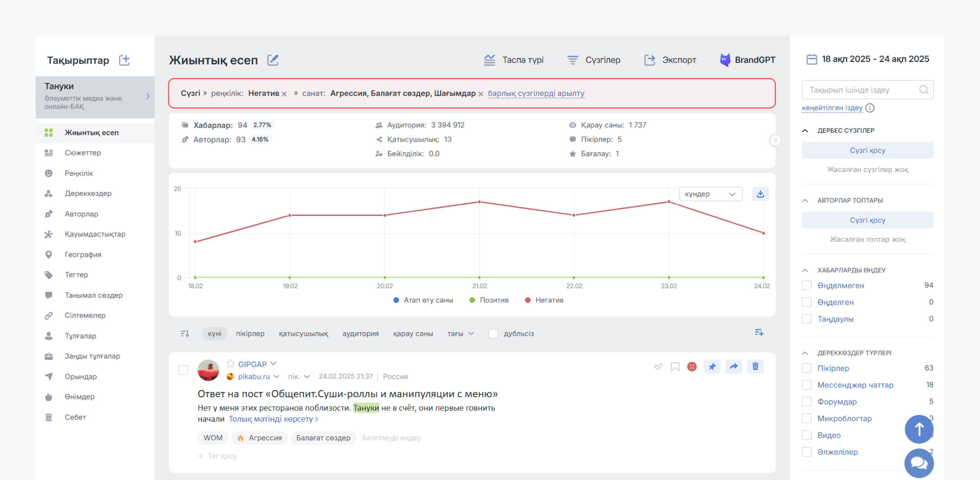The height and width of the screenshot is (480, 980).
Task: Show info icon beside кеңейтілген іздеу
Action: [870, 108]
